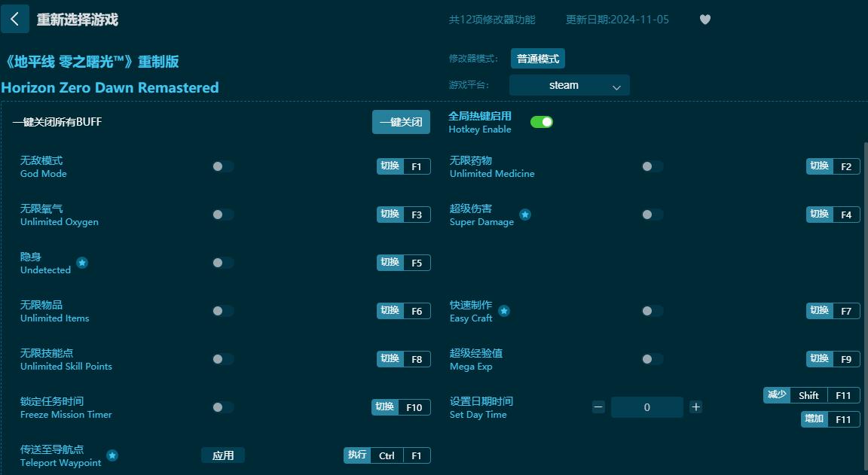Click the Horizon Zero Dawn Remastered title
868x475 pixels.
[x=109, y=87]
